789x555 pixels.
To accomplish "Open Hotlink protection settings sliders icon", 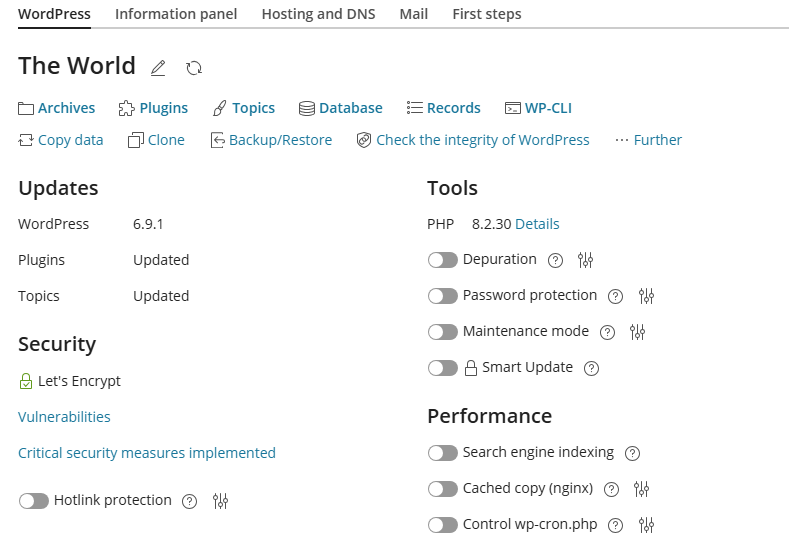I will [x=221, y=501].
